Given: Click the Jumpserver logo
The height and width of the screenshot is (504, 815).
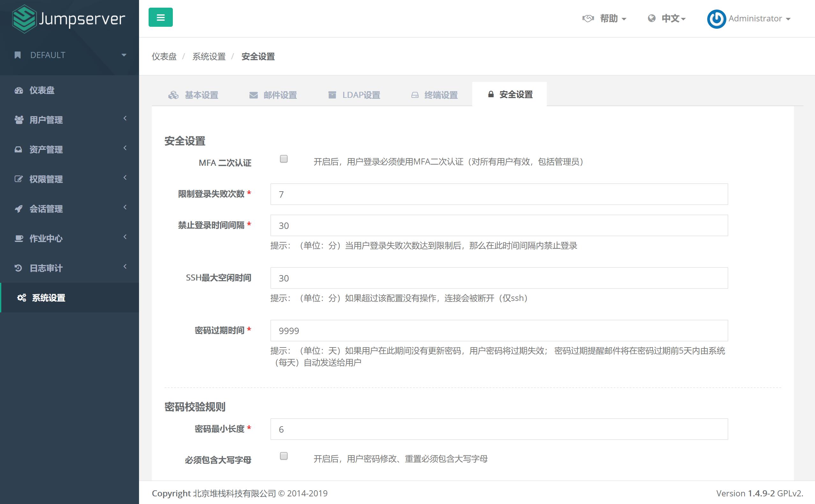Looking at the screenshot, I should [x=69, y=19].
